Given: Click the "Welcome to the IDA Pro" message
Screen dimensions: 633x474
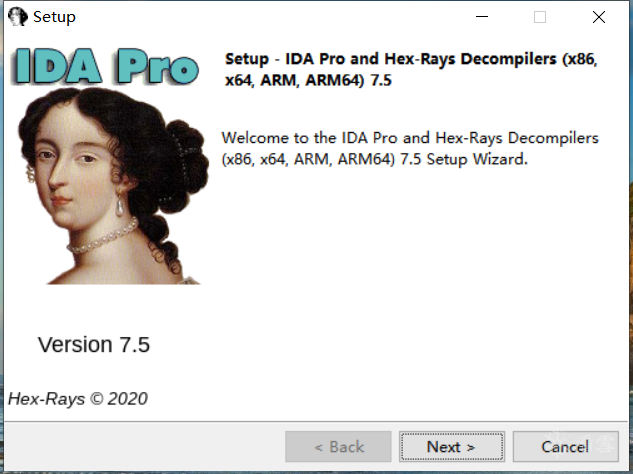Looking at the screenshot, I should tap(410, 148).
